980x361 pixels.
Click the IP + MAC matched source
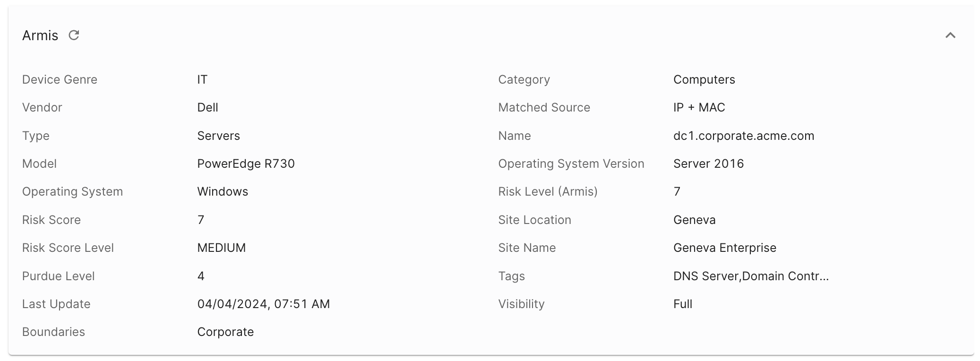tap(699, 108)
